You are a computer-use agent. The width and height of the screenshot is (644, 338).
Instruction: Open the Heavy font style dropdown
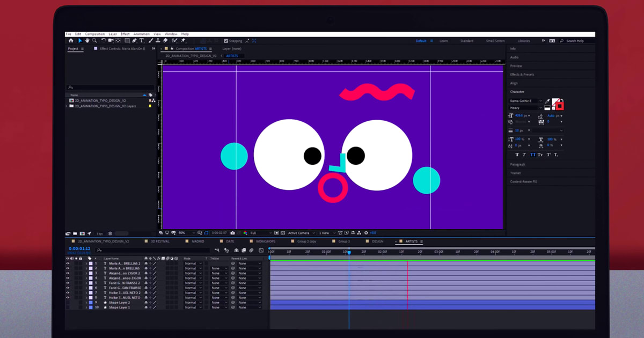click(525, 107)
